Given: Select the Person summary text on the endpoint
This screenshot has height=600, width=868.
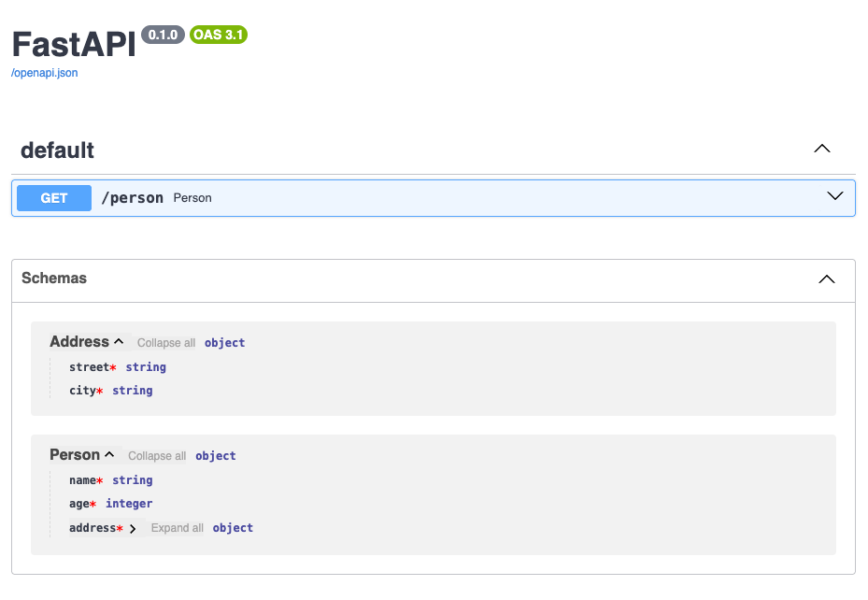Looking at the screenshot, I should click(193, 197).
